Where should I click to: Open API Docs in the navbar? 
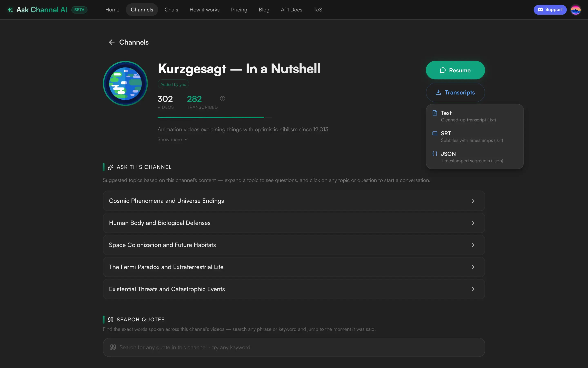tap(291, 10)
